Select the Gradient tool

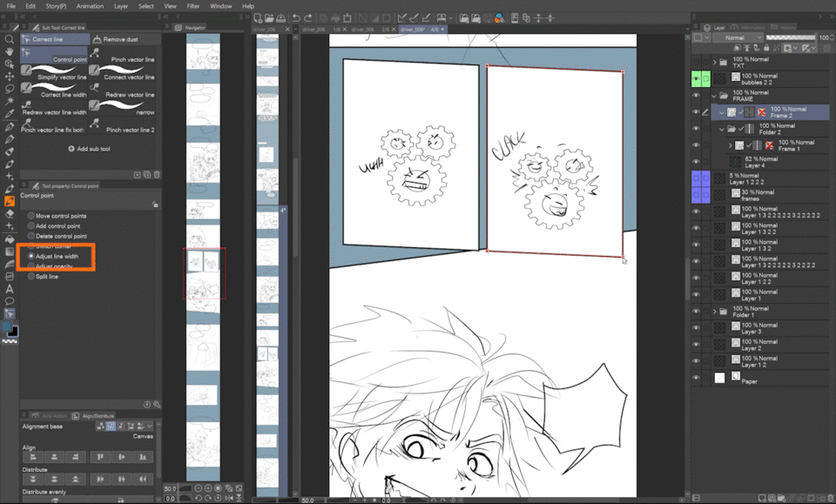9,252
